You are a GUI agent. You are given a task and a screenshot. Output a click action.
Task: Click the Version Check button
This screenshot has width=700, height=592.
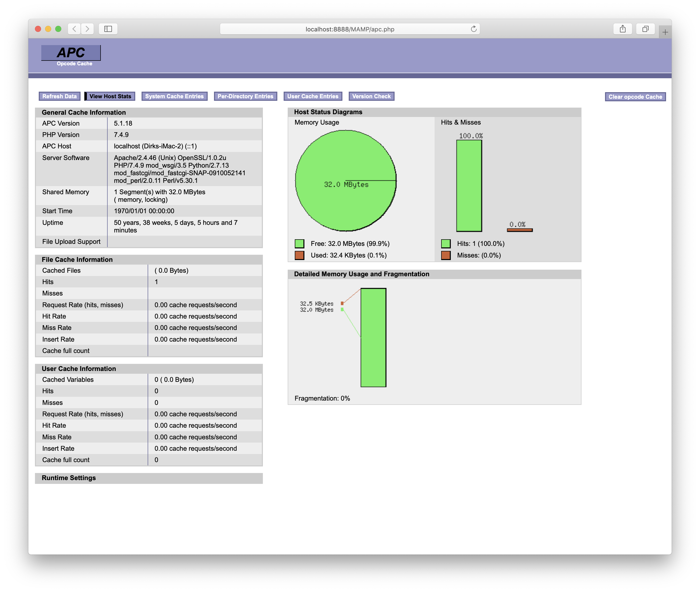tap(372, 96)
